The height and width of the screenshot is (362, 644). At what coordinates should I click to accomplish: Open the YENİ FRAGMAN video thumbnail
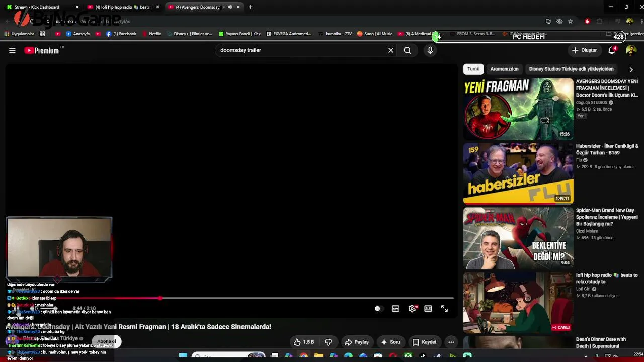pos(518,109)
